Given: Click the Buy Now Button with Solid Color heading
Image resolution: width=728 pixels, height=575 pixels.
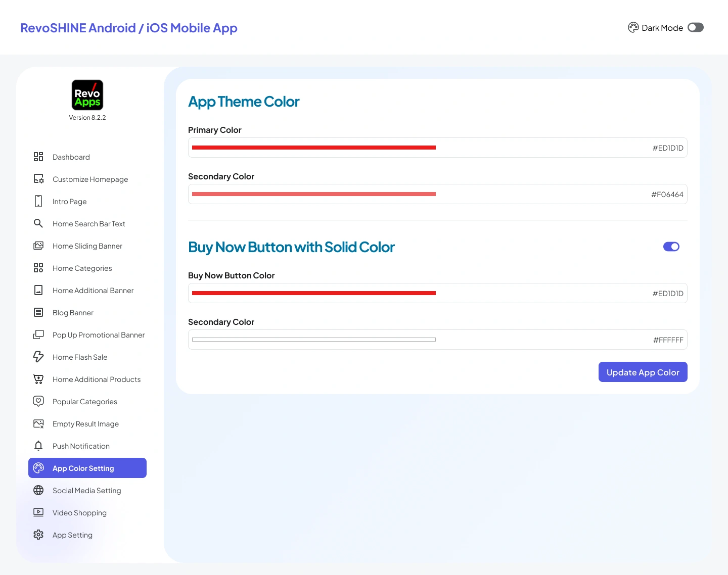Looking at the screenshot, I should (291, 247).
